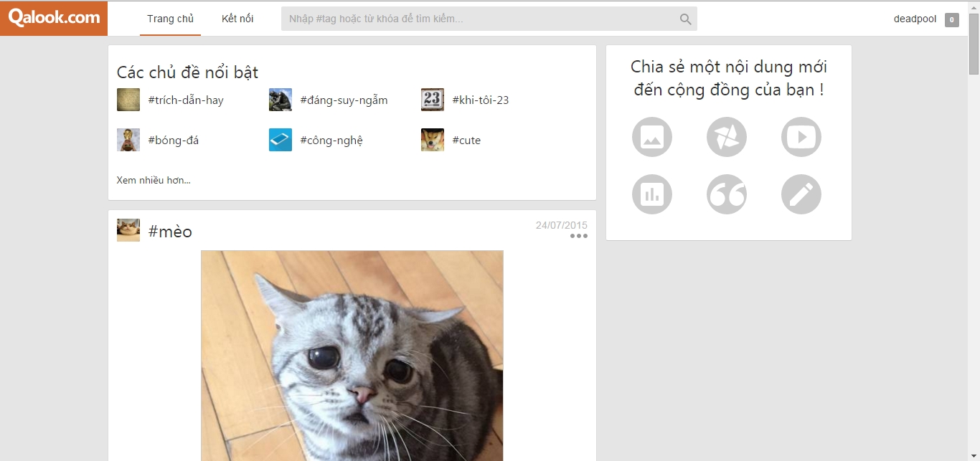Share a new image post

click(x=652, y=137)
